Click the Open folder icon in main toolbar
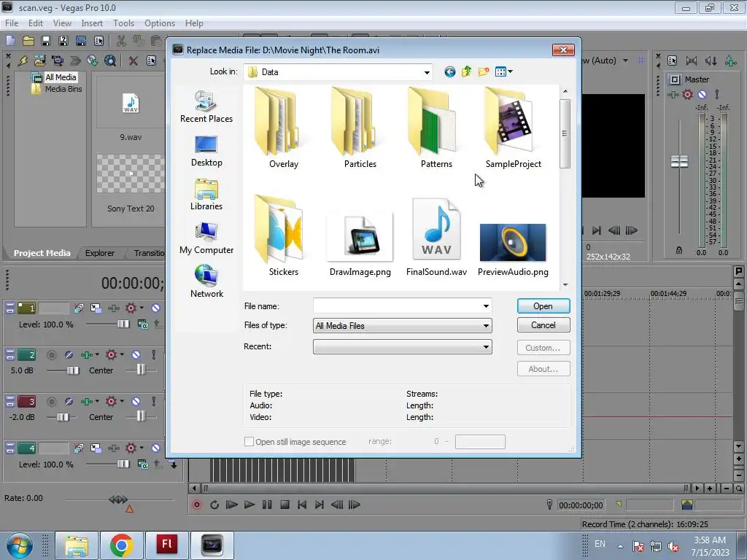Screen dimensions: 747x560 (28, 41)
